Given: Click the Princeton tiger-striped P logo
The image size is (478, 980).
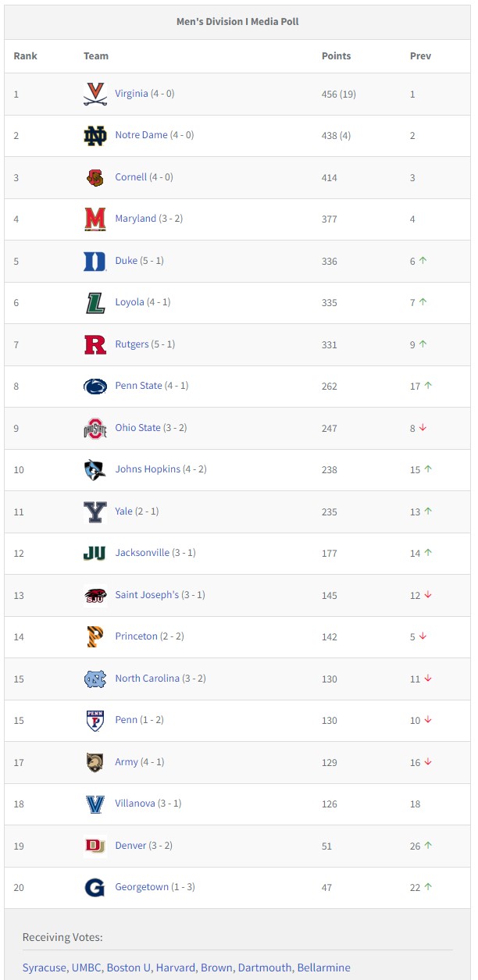Looking at the screenshot, I should (95, 637).
